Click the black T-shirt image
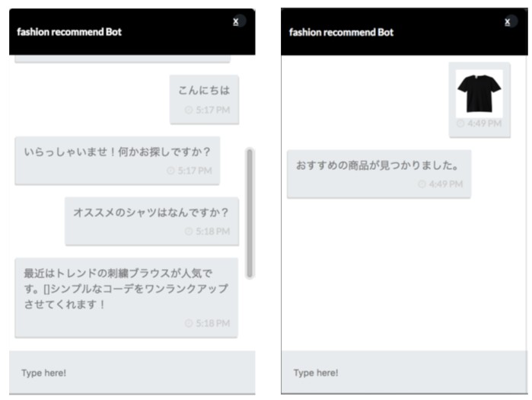 pos(479,94)
